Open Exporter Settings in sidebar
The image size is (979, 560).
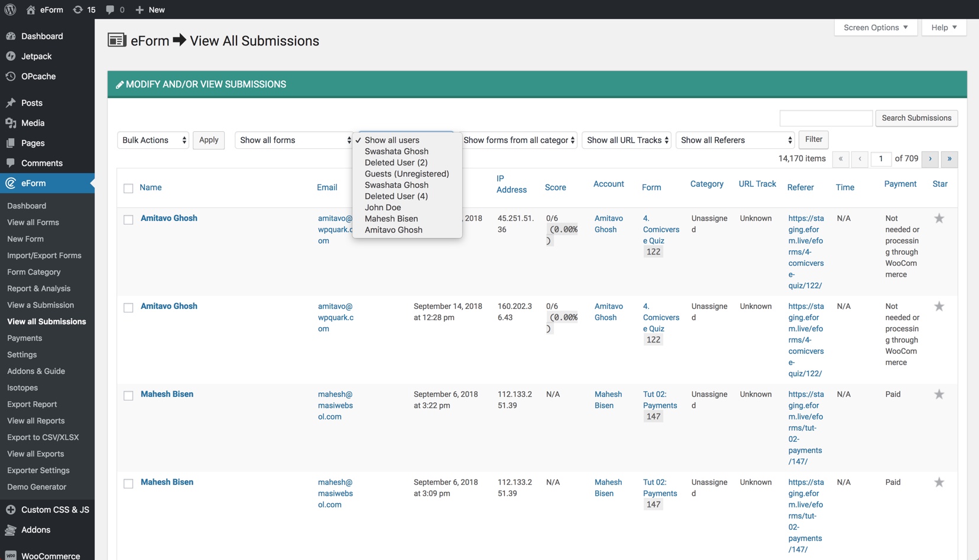point(38,470)
